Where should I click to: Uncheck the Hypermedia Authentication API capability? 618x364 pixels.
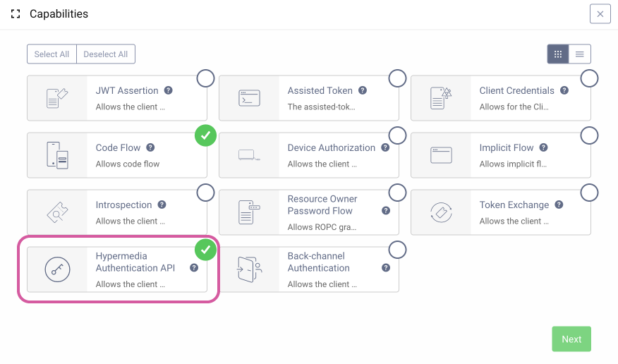[x=205, y=250]
